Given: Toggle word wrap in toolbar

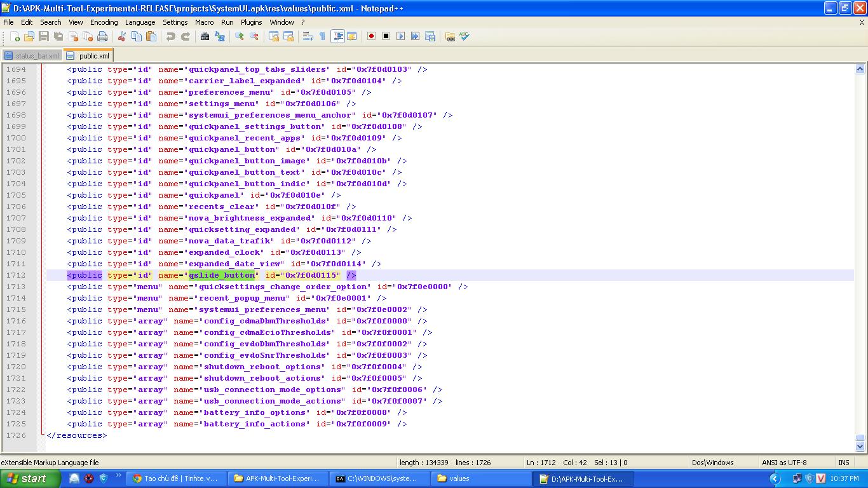Looking at the screenshot, I should coord(308,37).
